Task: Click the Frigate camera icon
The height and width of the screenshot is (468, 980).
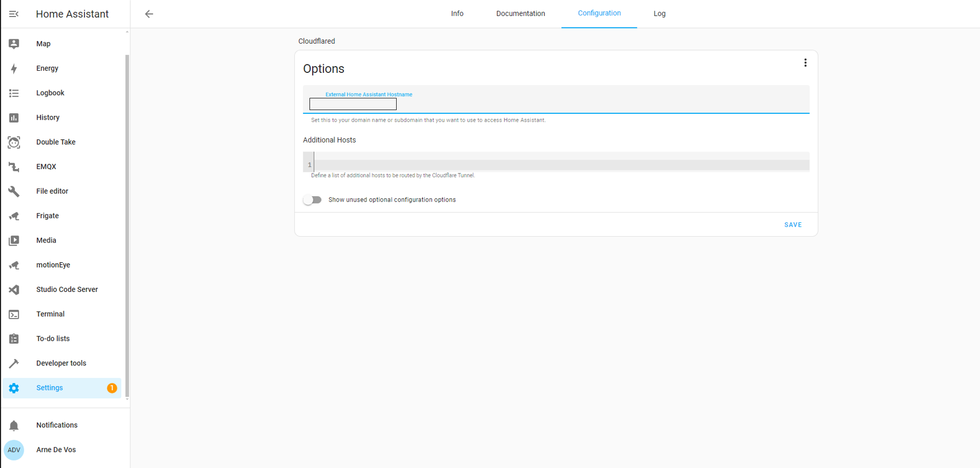Action: pyautogui.click(x=14, y=216)
